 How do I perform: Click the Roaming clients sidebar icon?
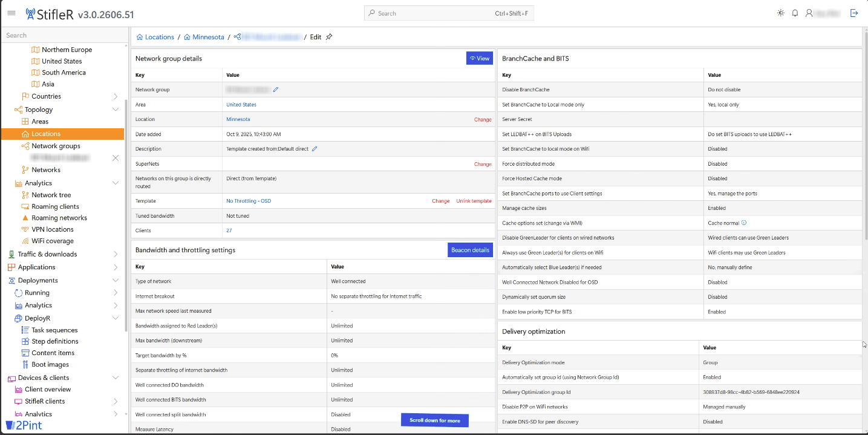pyautogui.click(x=25, y=206)
